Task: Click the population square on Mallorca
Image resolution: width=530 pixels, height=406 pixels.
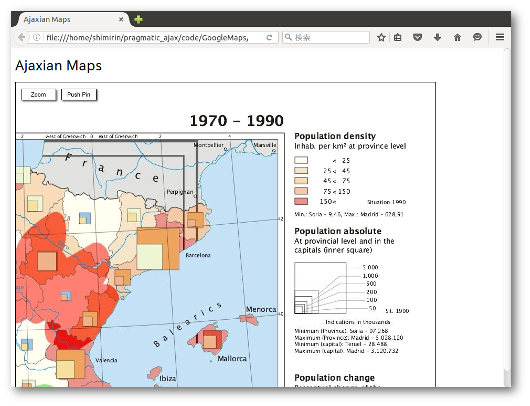Action: pos(212,340)
